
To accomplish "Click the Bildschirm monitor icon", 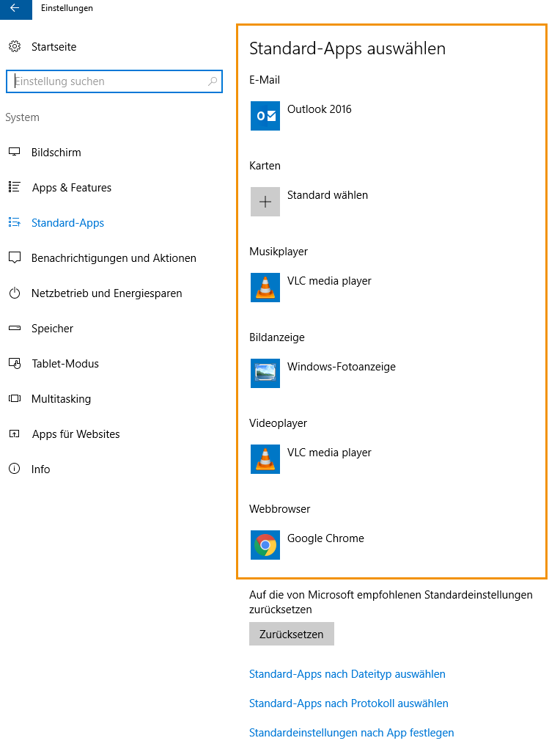I will (15, 153).
